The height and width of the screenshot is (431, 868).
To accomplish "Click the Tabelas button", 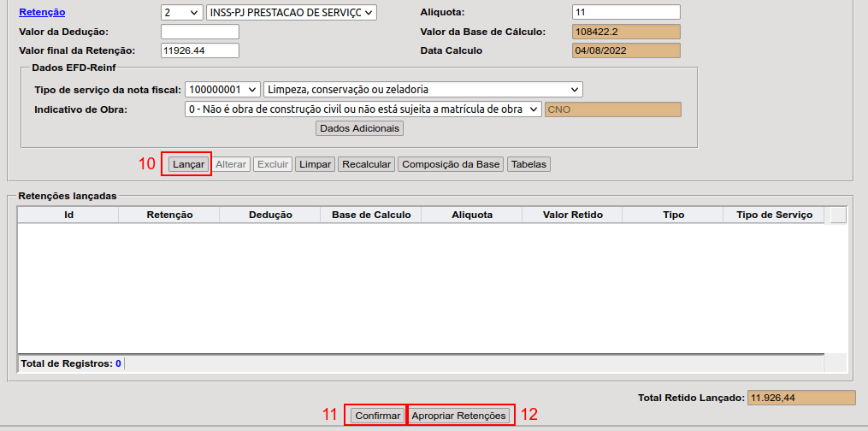I will click(x=528, y=164).
